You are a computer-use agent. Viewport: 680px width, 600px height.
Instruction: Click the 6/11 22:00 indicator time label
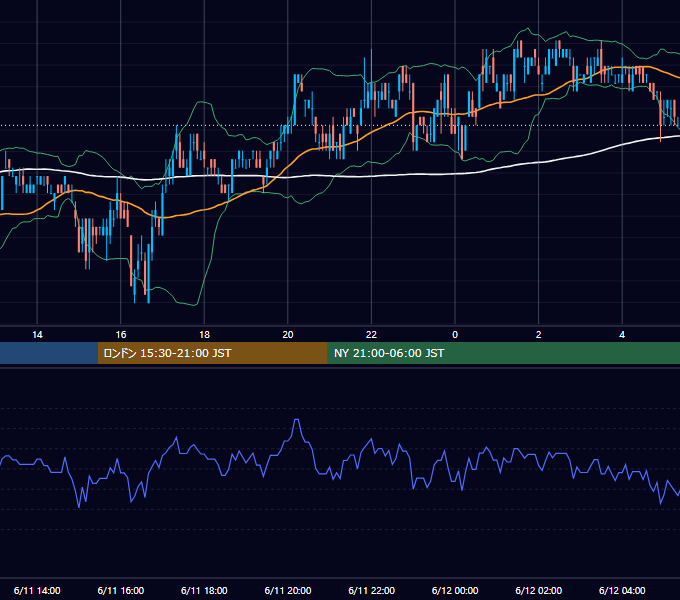[x=371, y=590]
